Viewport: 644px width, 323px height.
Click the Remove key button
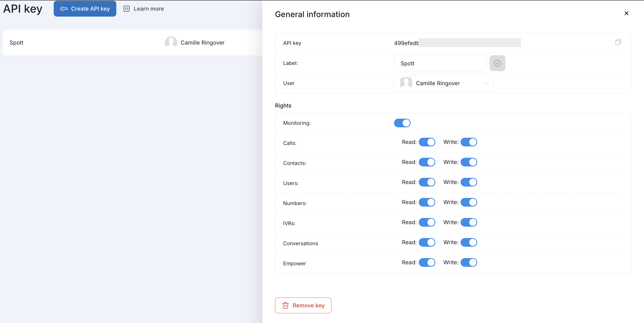pyautogui.click(x=303, y=305)
